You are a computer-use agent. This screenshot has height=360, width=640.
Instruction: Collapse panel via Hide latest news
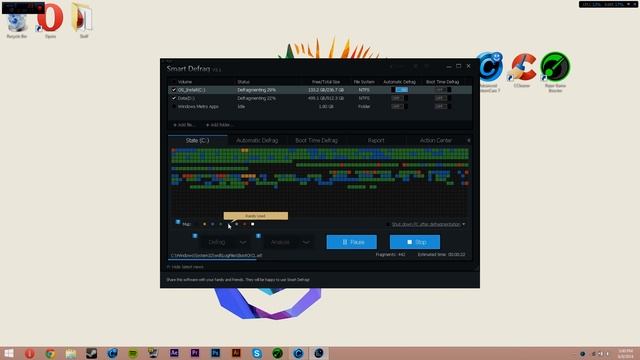point(185,267)
